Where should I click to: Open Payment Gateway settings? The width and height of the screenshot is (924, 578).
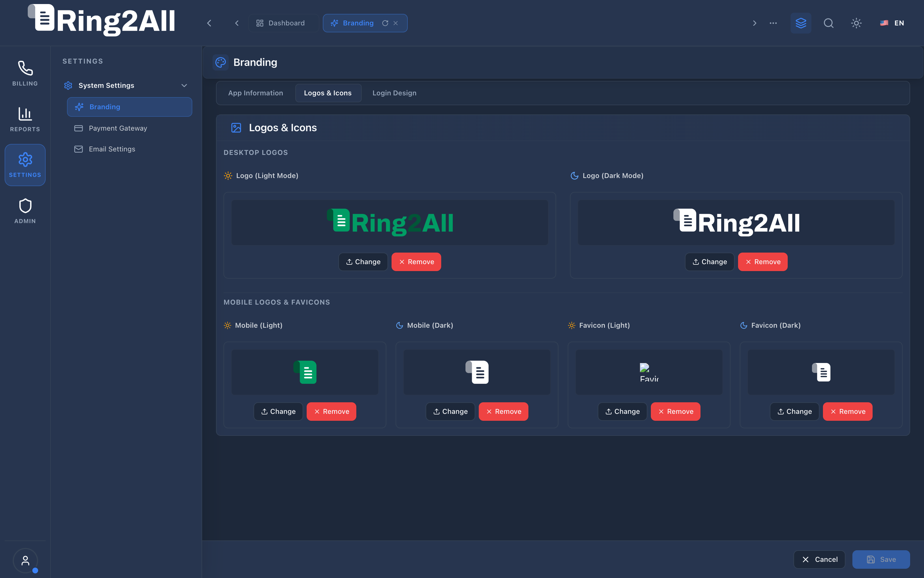click(129, 128)
